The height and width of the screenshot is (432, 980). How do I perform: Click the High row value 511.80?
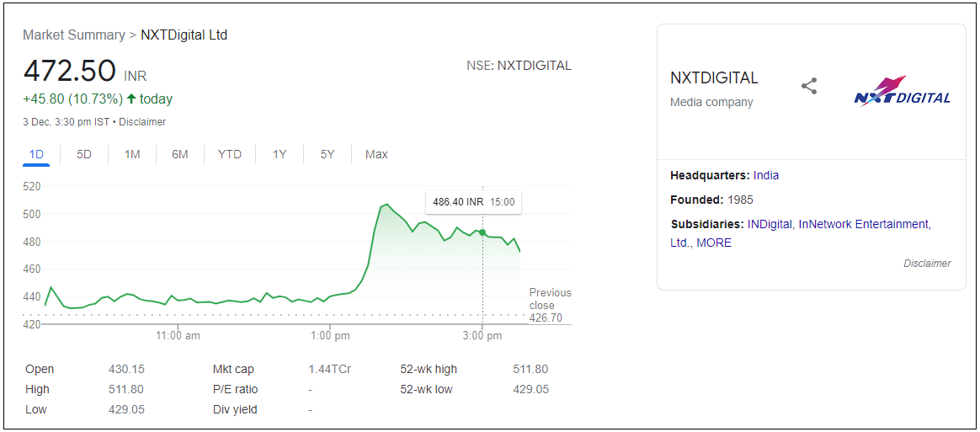pos(126,390)
